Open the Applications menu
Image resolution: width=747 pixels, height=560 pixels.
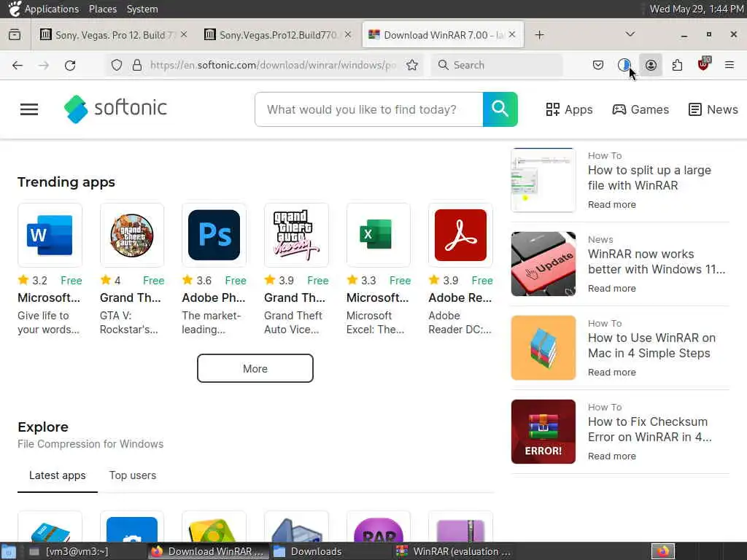51,9
